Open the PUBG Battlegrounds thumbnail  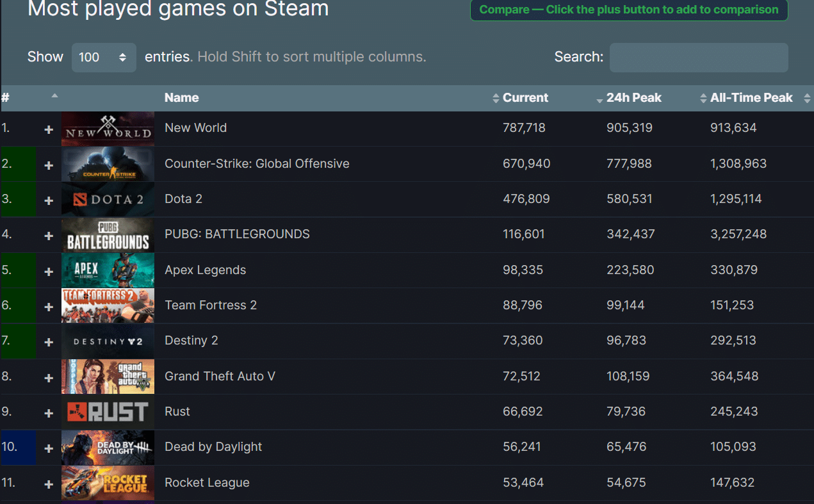click(108, 235)
